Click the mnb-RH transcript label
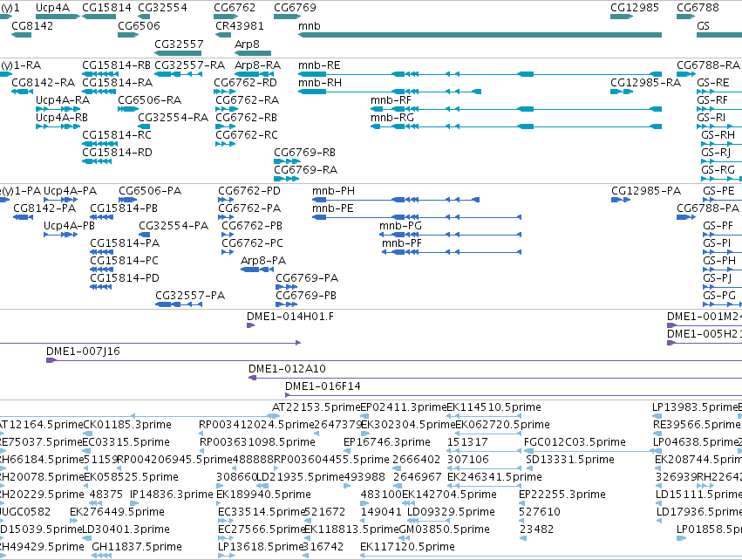742x560 pixels. click(320, 83)
